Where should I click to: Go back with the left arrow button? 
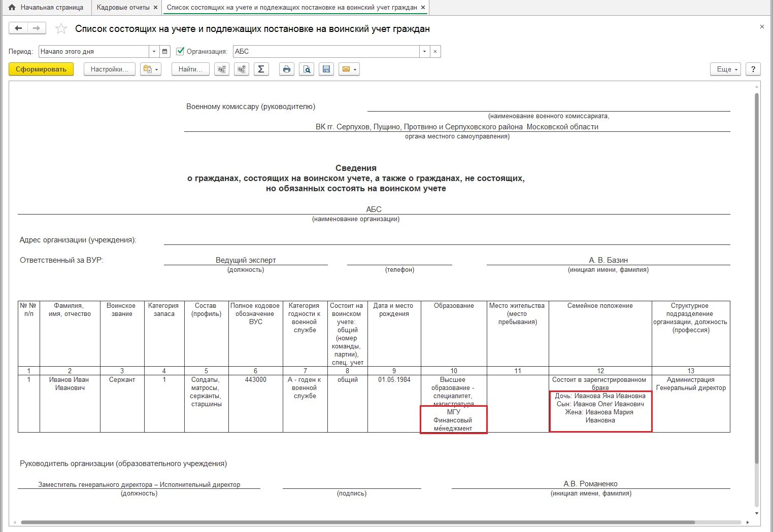click(x=18, y=28)
